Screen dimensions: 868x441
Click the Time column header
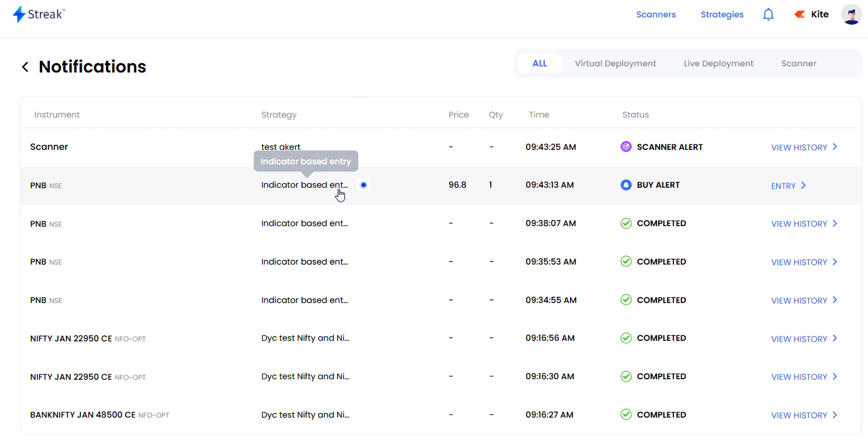pos(539,114)
